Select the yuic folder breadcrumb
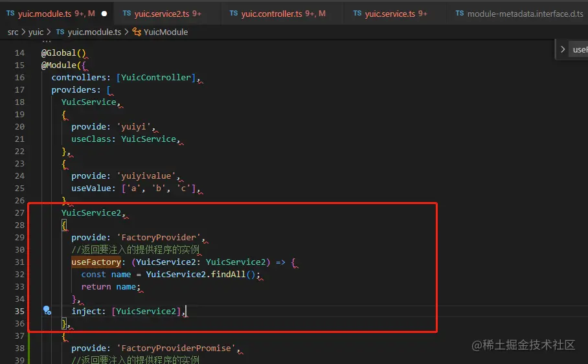Viewport: 588px width, 364px height. point(36,32)
